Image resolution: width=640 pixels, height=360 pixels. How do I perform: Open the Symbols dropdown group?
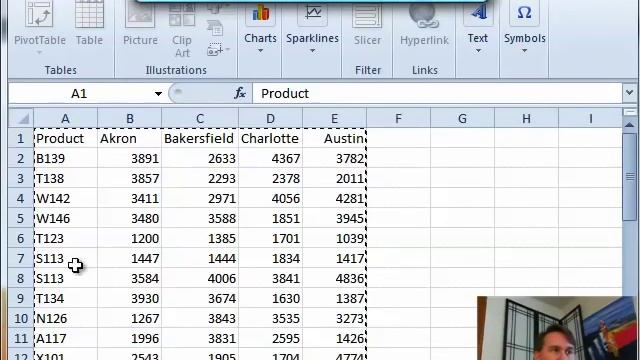coord(524,29)
